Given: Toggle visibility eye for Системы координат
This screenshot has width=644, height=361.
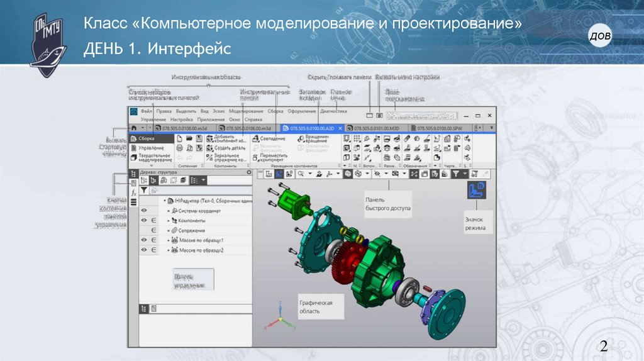Looking at the screenshot, I should point(144,210).
